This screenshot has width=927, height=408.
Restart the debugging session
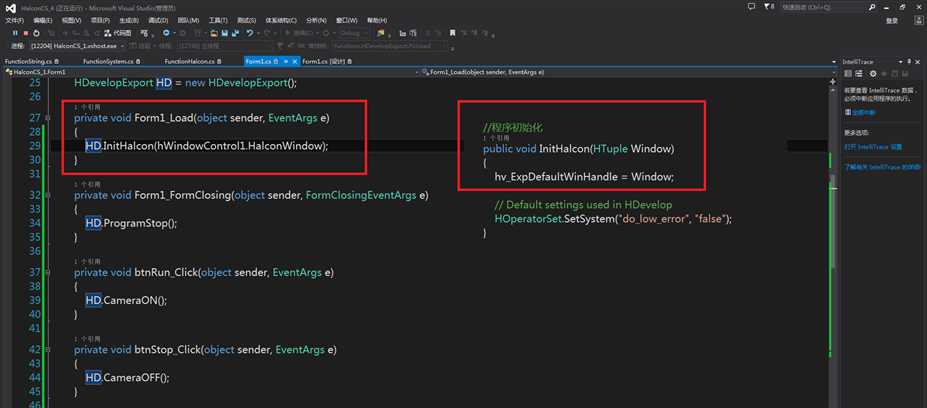(36, 33)
